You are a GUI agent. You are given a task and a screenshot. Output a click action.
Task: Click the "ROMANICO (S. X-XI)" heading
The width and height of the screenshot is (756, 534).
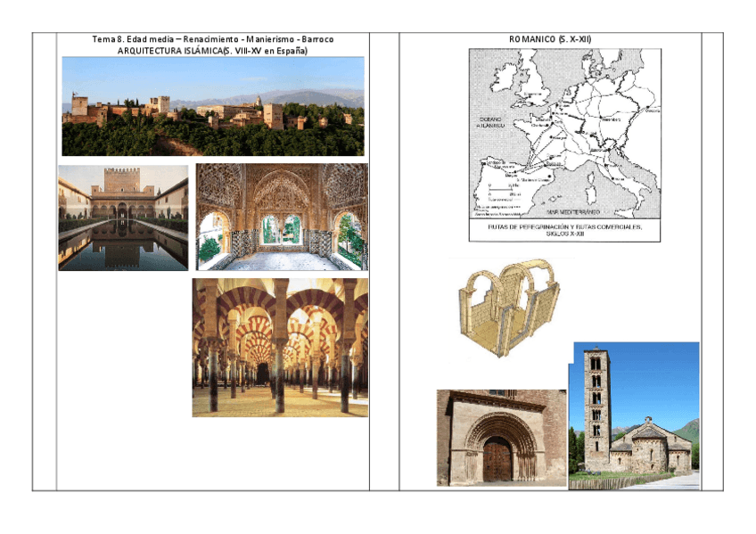click(x=550, y=40)
